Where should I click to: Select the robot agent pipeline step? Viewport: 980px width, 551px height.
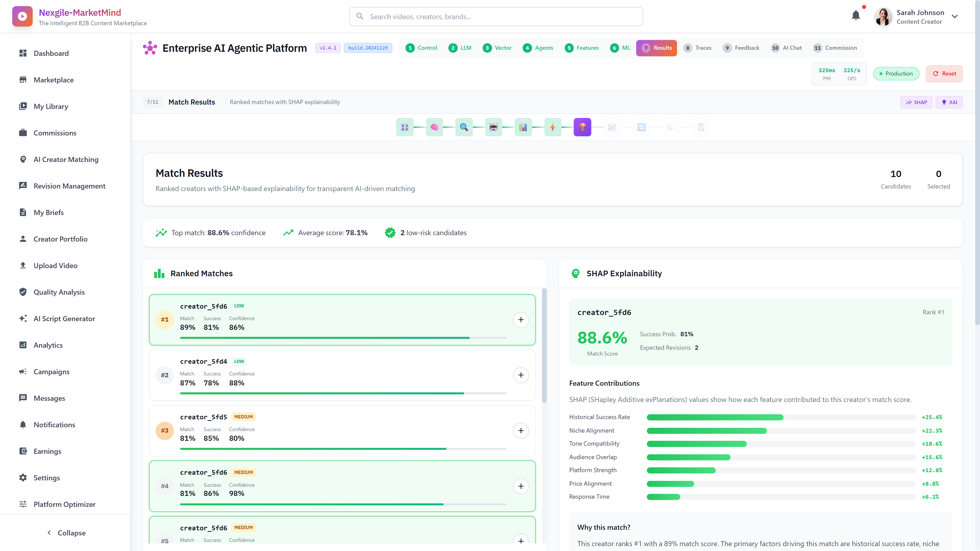(493, 127)
